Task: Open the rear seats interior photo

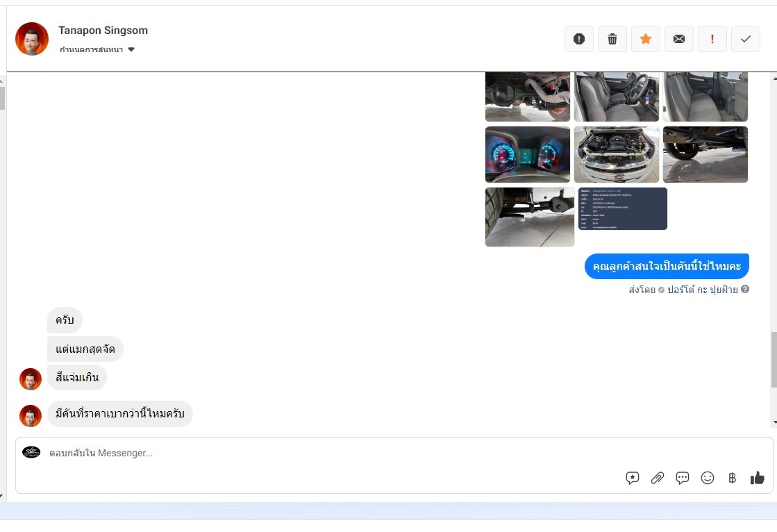Action: tap(705, 97)
